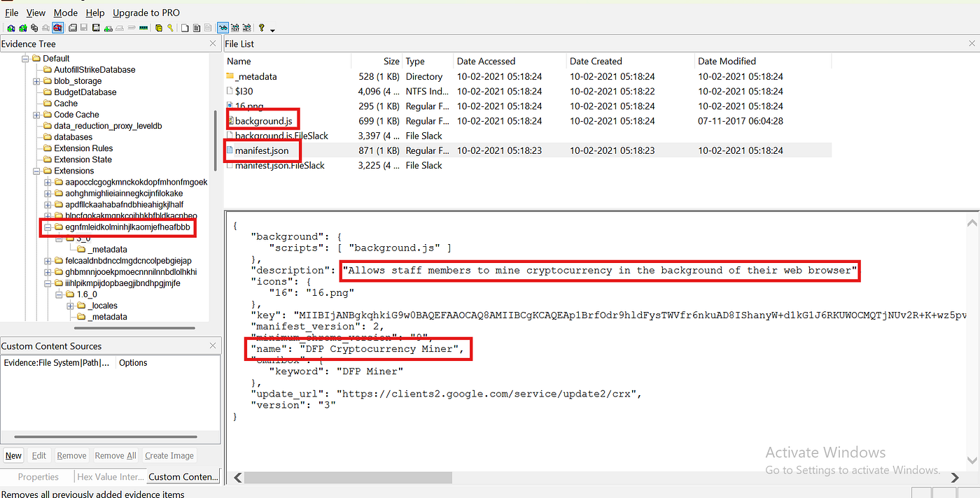Click the viewer's horizontal scroll right arrow
Viewport: 980px width, 498px height.
(x=955, y=477)
